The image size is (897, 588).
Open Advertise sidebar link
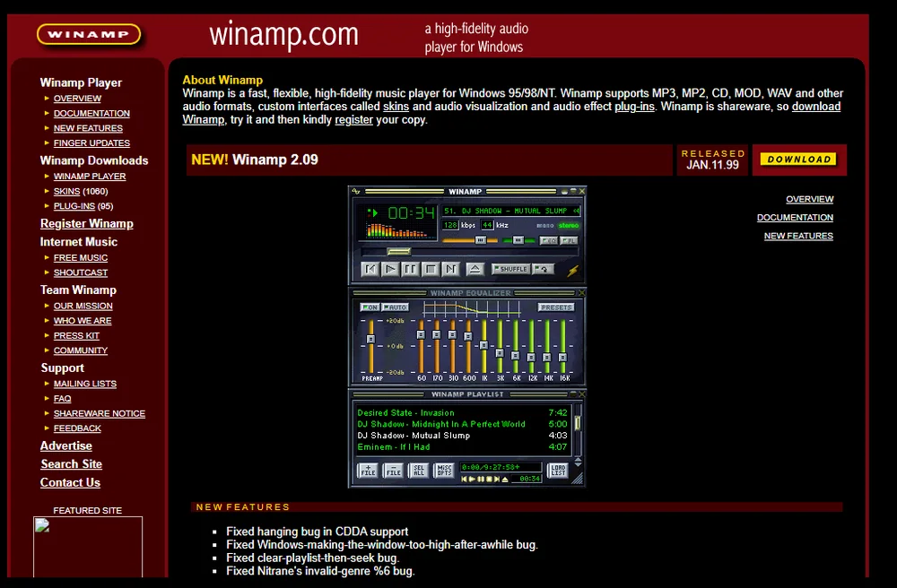click(x=65, y=445)
